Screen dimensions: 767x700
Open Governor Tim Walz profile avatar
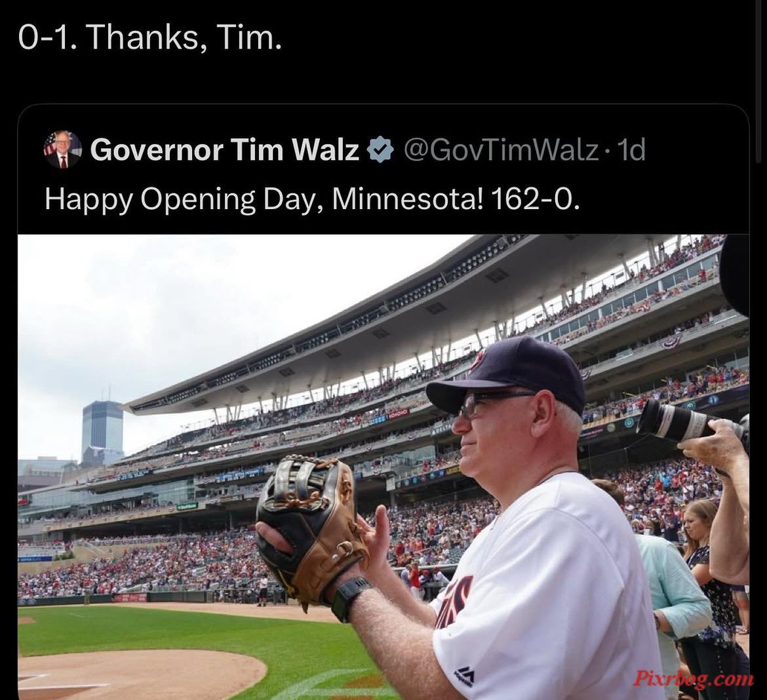click(62, 149)
